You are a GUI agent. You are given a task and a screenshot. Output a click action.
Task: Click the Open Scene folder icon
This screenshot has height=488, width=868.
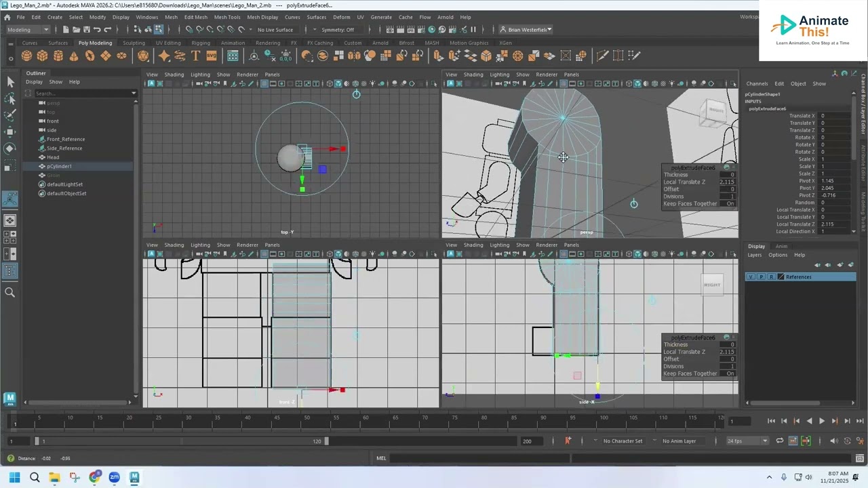[x=76, y=29]
